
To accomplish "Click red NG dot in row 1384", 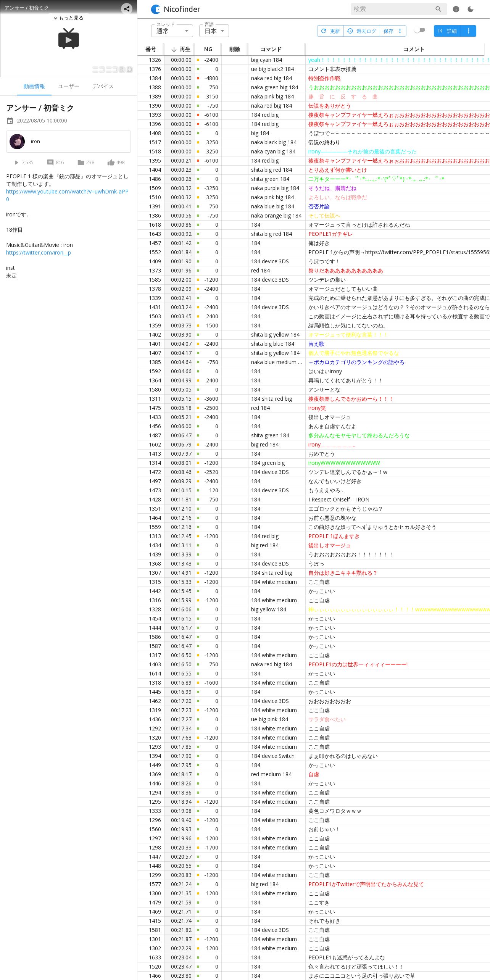I will coord(198,78).
